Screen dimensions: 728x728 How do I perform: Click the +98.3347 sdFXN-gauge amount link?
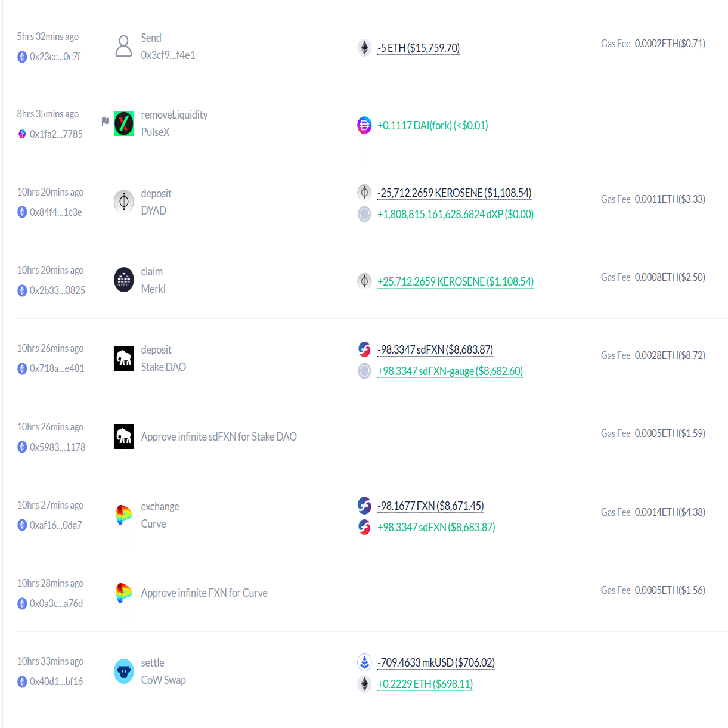(x=450, y=371)
